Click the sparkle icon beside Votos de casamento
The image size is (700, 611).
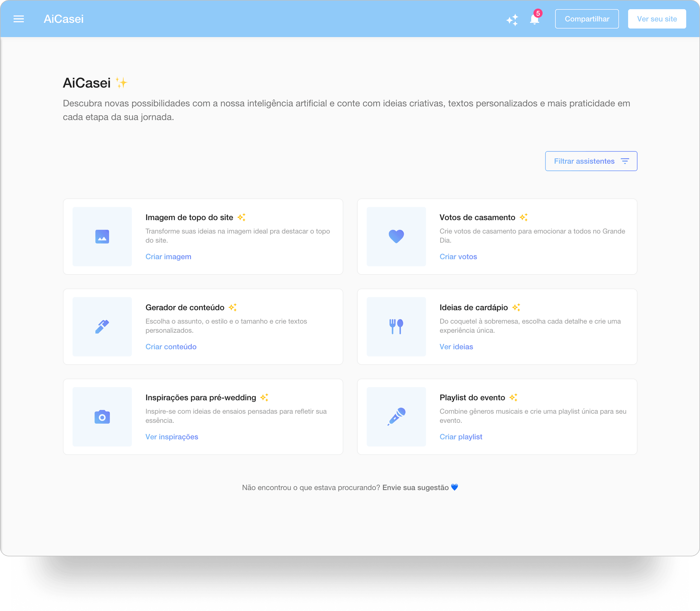pos(524,217)
